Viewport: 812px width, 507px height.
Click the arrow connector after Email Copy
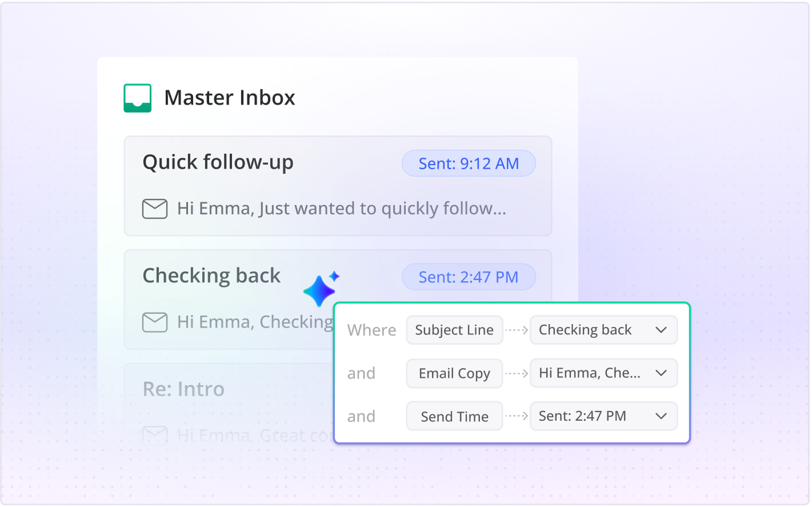point(517,373)
